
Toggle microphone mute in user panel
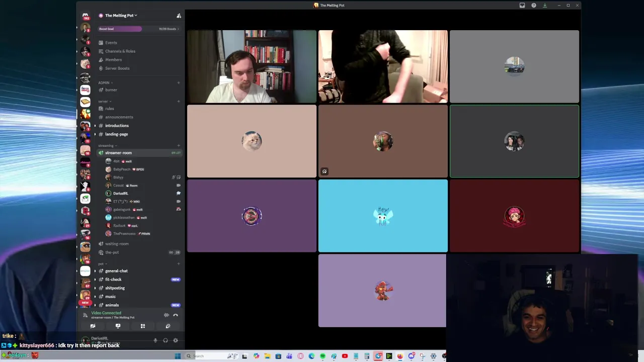[x=155, y=340]
